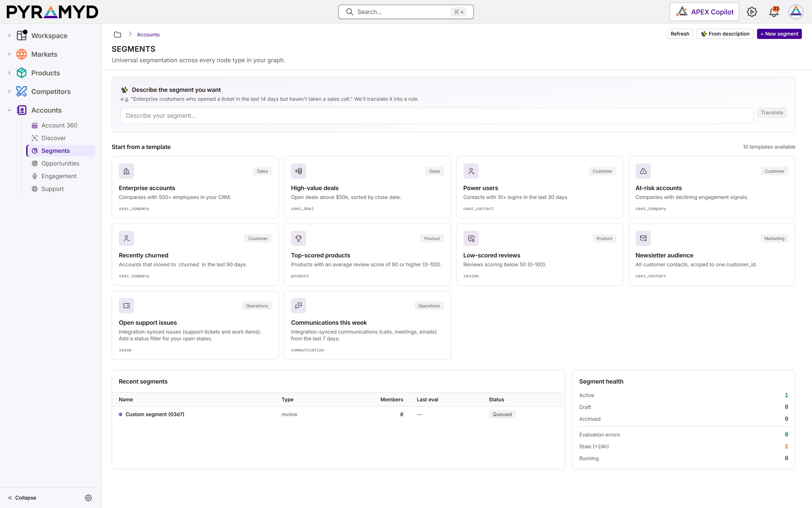
Task: Expand the Workspace section chevron
Action: pos(9,36)
